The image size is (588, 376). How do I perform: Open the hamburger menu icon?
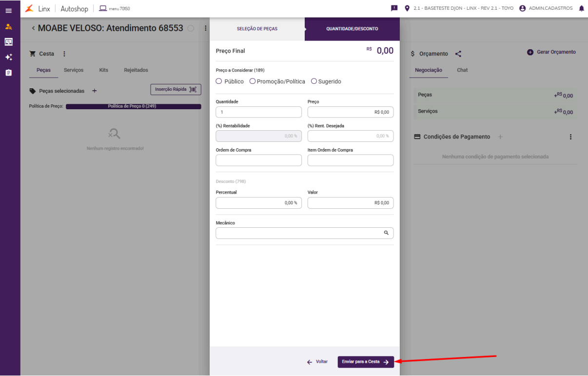pyautogui.click(x=9, y=10)
